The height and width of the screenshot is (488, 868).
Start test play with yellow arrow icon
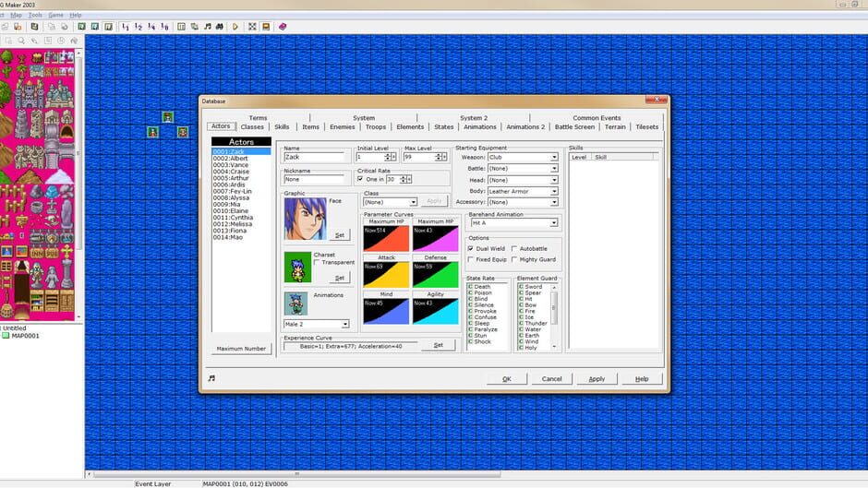[235, 27]
